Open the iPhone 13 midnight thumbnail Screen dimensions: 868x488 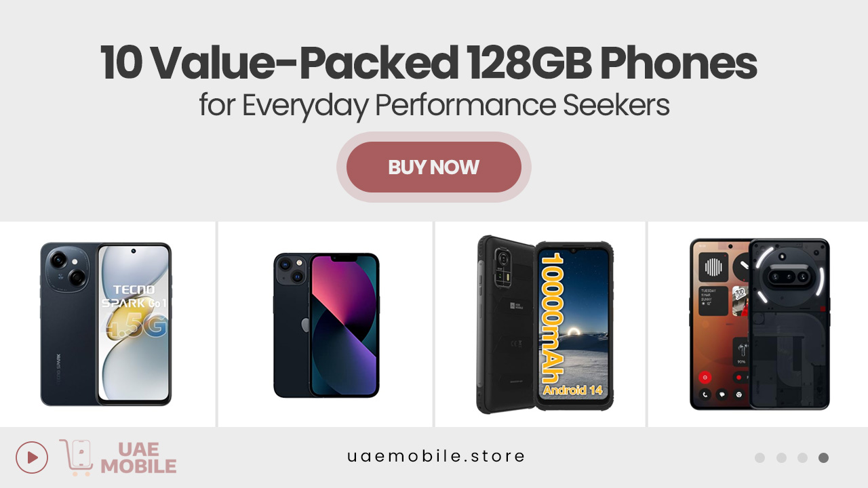[x=326, y=325]
